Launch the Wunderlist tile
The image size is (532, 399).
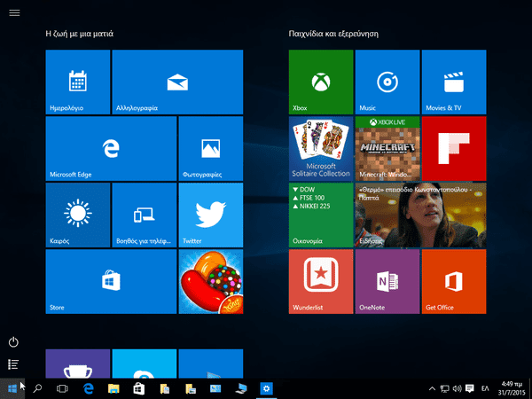point(321,281)
